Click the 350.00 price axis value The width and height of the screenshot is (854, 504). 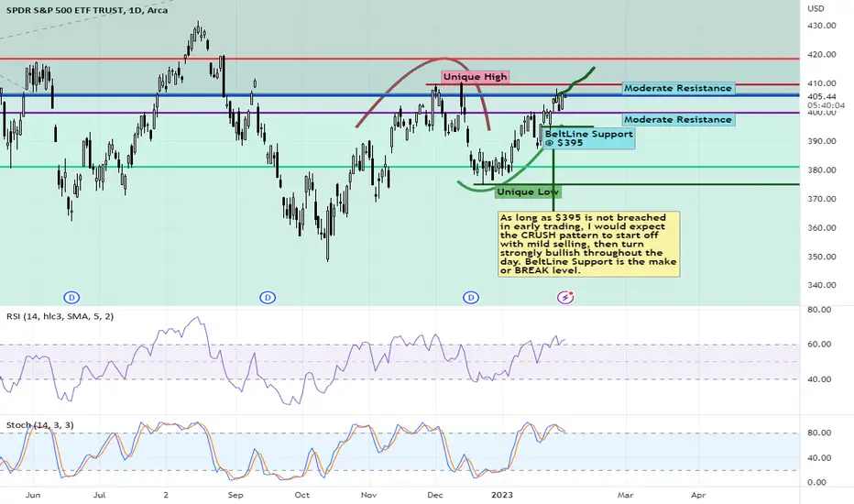coord(822,257)
